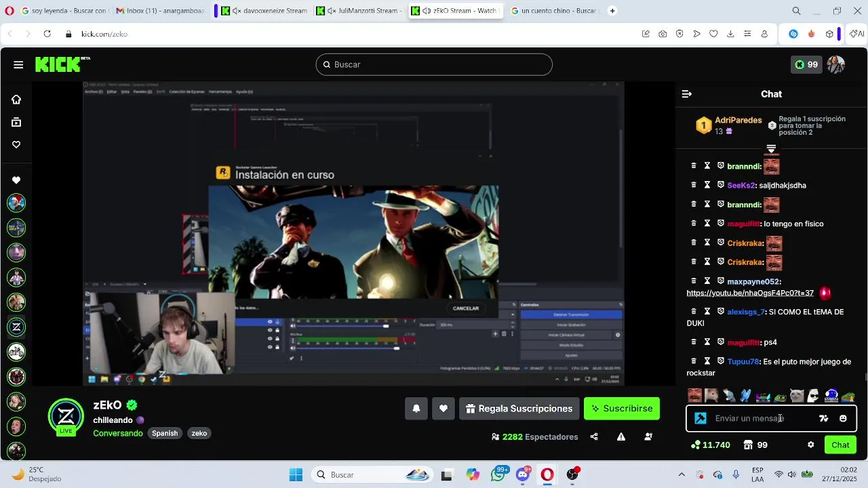
Task: Show hidden system tray icons
Action: pos(682,475)
